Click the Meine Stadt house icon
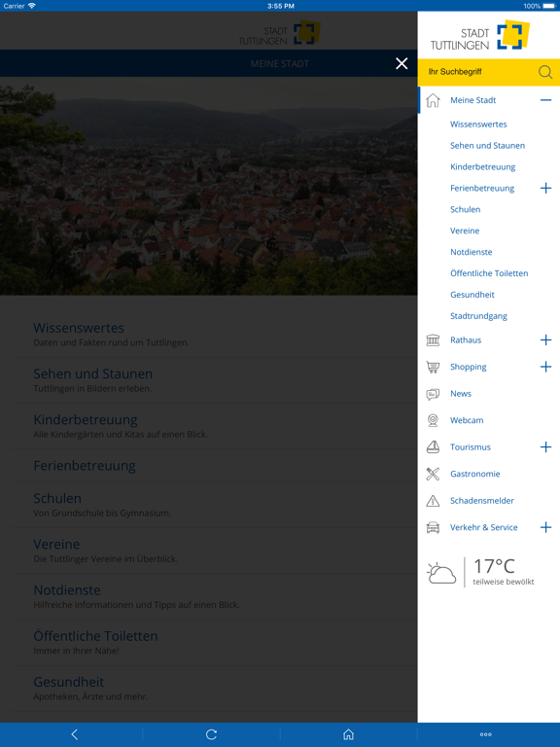The width and height of the screenshot is (560, 747). tap(433, 100)
